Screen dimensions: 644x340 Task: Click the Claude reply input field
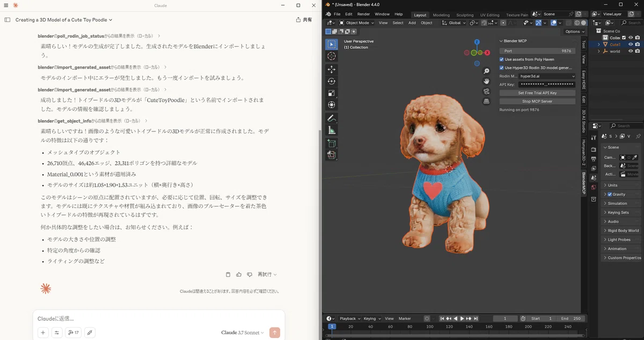(158, 319)
